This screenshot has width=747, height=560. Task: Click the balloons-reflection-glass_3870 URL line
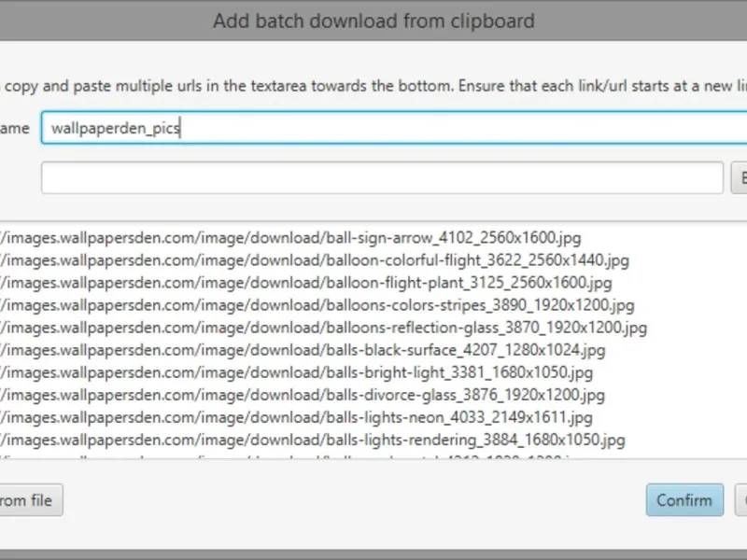pyautogui.click(x=323, y=328)
